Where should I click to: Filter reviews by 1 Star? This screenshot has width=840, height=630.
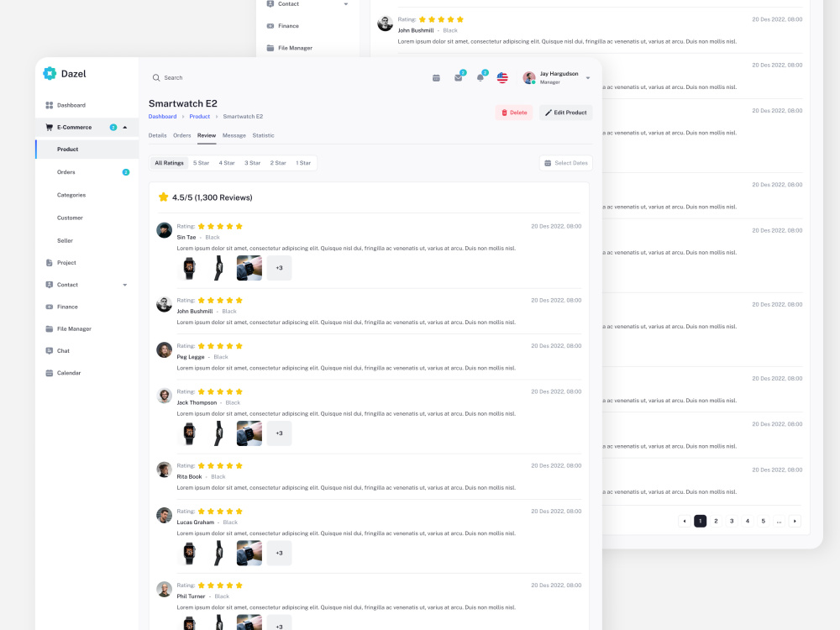pyautogui.click(x=303, y=163)
